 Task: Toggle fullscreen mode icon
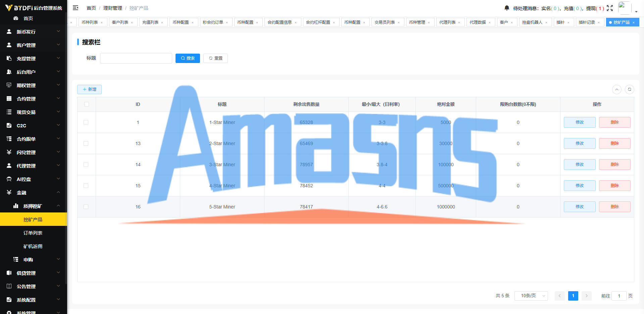610,8
